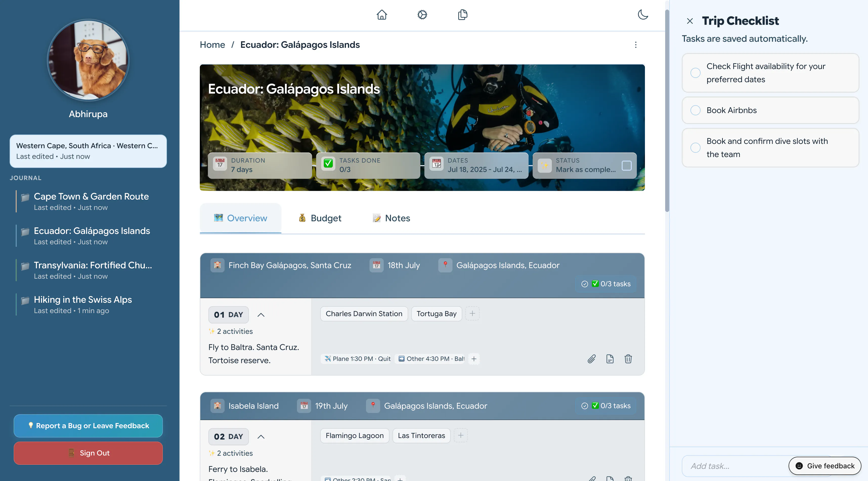
Task: Click the Isabela Island hotel icon
Action: [x=217, y=406]
